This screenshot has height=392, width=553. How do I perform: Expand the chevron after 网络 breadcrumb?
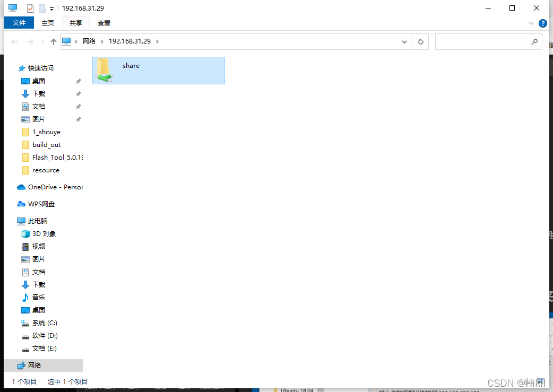pyautogui.click(x=102, y=41)
